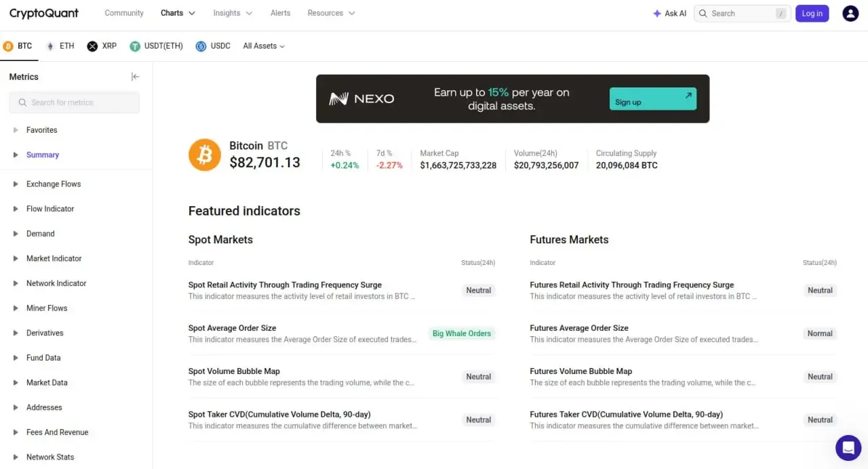Image resolution: width=868 pixels, height=469 pixels.
Task: Select Fees And Revenue in the sidebar
Action: (58, 432)
